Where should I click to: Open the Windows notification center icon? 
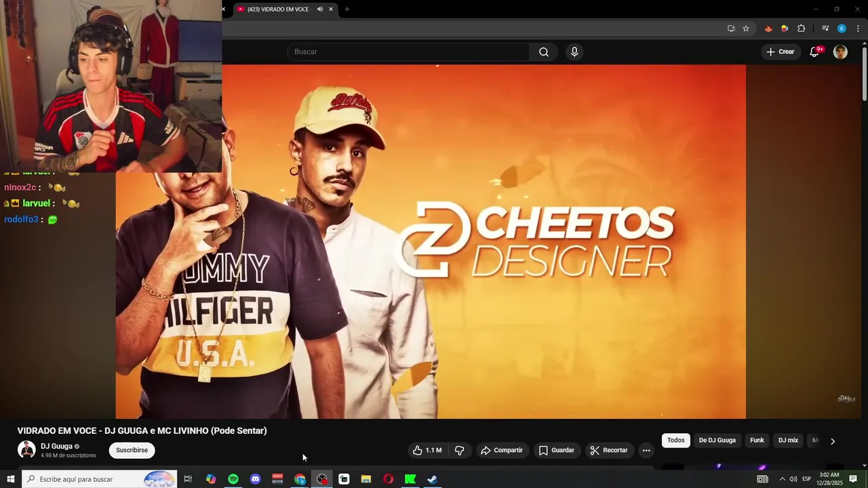853,479
